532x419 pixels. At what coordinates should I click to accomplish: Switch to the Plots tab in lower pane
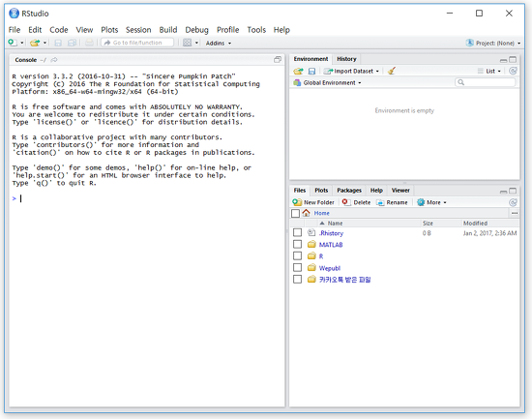[321, 191]
